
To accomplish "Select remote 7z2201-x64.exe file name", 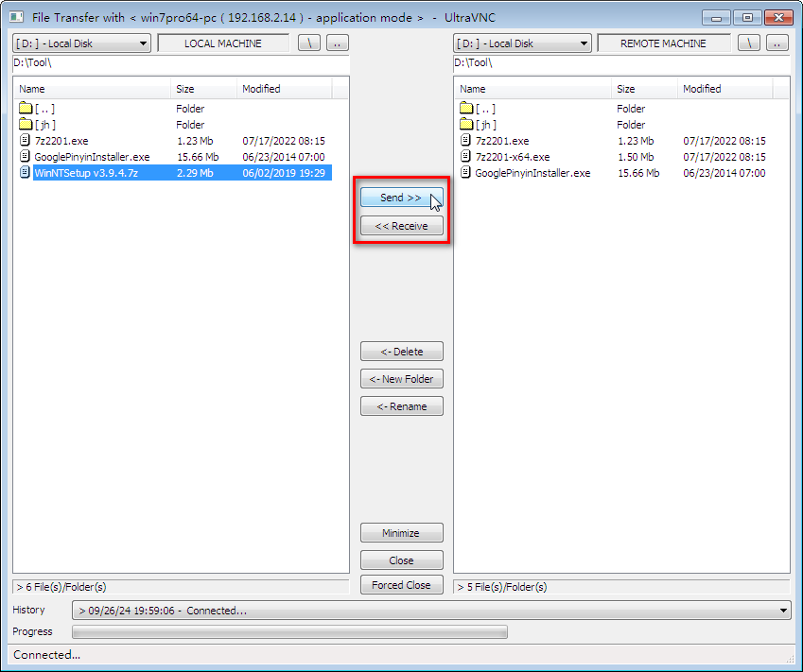I will pyautogui.click(x=512, y=157).
